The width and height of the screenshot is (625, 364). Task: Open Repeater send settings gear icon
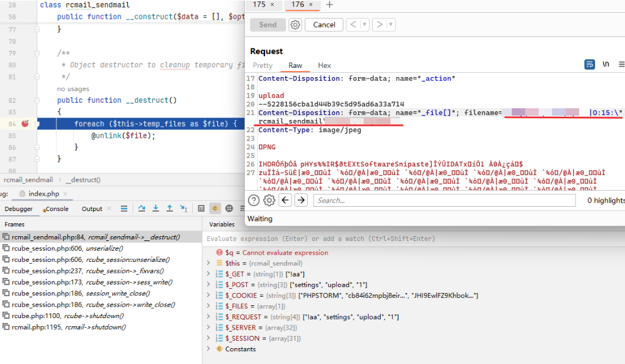click(x=295, y=24)
